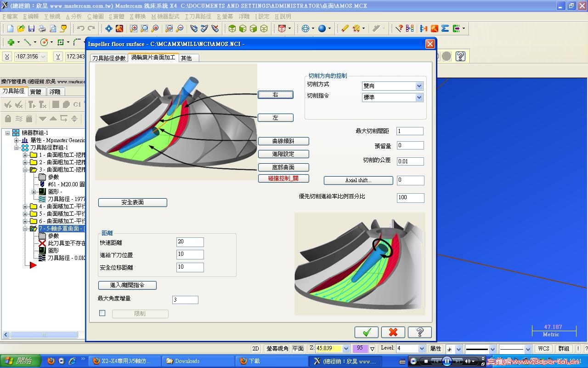Click the help question mark in coordinate bar
Viewport: 588px width, 368px height.
[460, 56]
